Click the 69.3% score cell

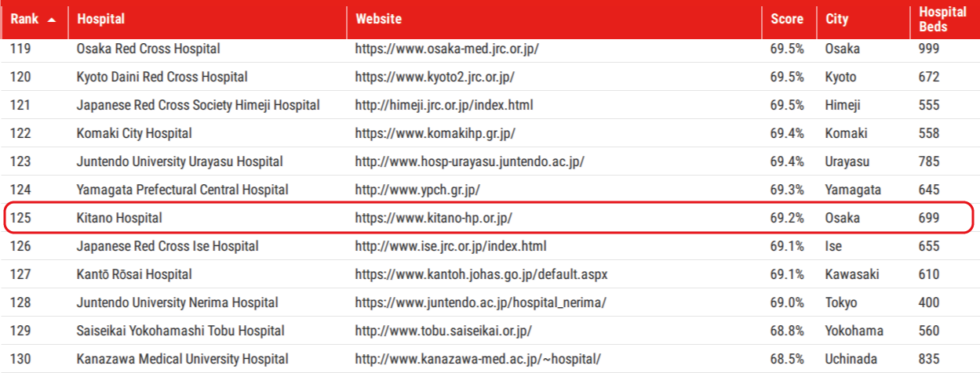[x=787, y=190]
